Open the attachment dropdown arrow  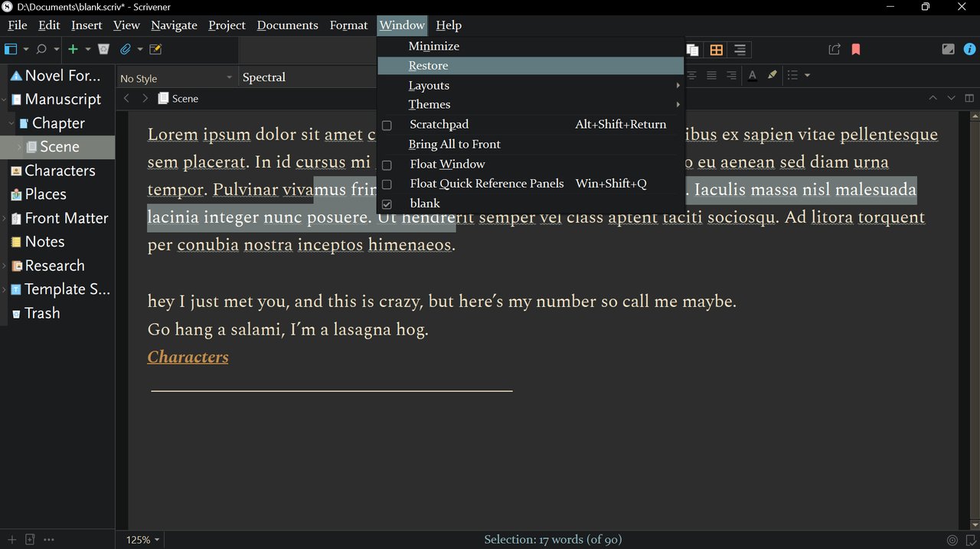tap(140, 50)
